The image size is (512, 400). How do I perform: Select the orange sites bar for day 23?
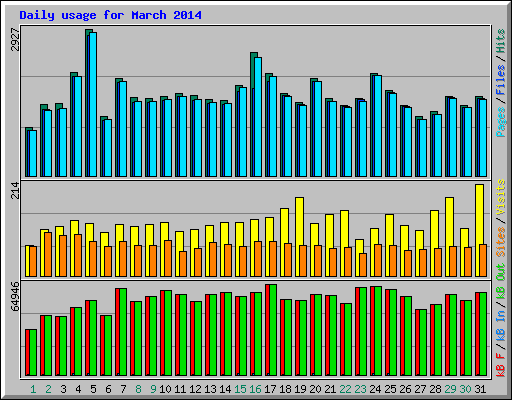coord(363,265)
